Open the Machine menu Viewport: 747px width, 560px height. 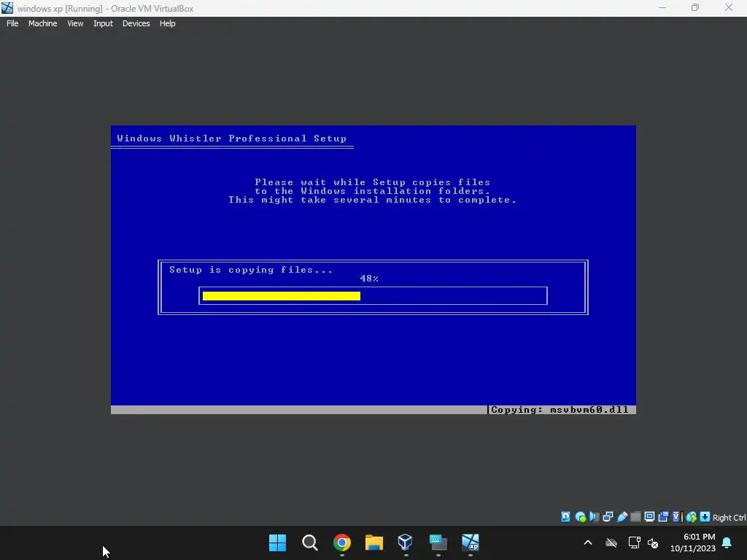pyautogui.click(x=42, y=23)
